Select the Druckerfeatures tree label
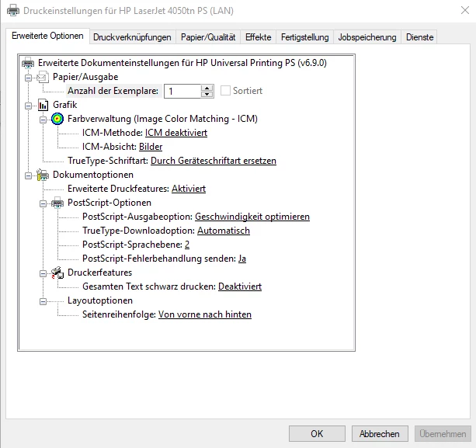The width and height of the screenshot is (476, 448). tap(99, 273)
